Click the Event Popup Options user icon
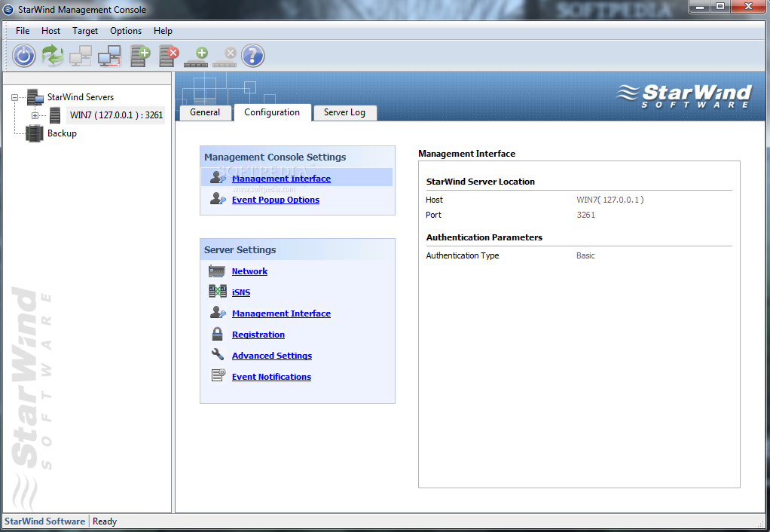This screenshot has height=532, width=770. 218,198
